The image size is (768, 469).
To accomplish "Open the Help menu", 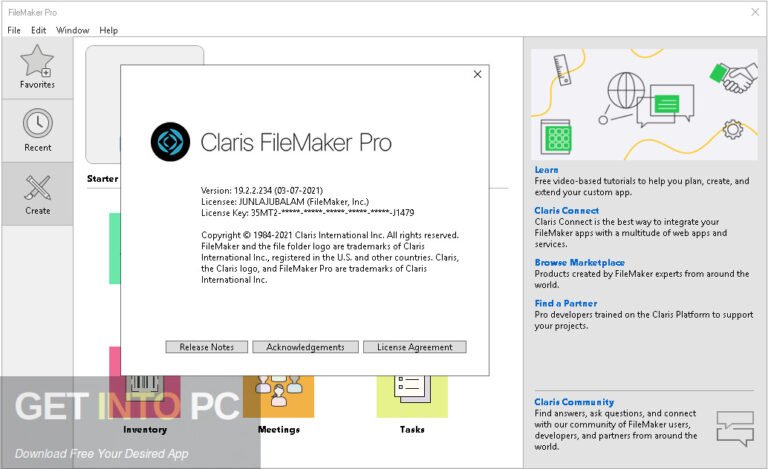I will (108, 30).
